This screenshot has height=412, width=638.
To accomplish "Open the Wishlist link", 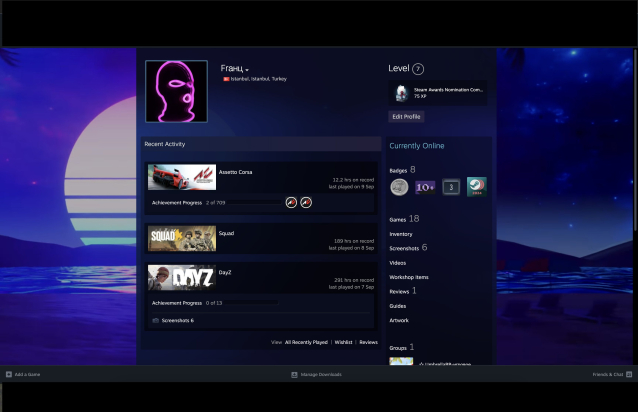I will click(x=343, y=342).
